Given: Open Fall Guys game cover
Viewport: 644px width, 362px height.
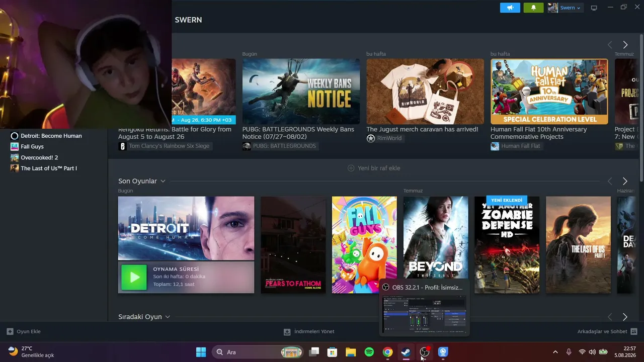Looking at the screenshot, I should pyautogui.click(x=364, y=245).
